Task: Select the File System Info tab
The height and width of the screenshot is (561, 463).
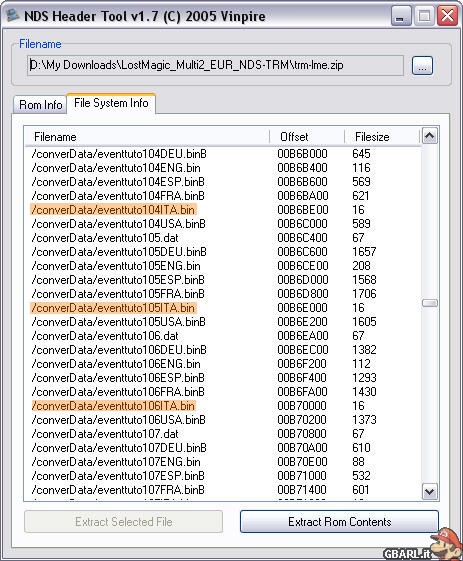Action: [111, 103]
